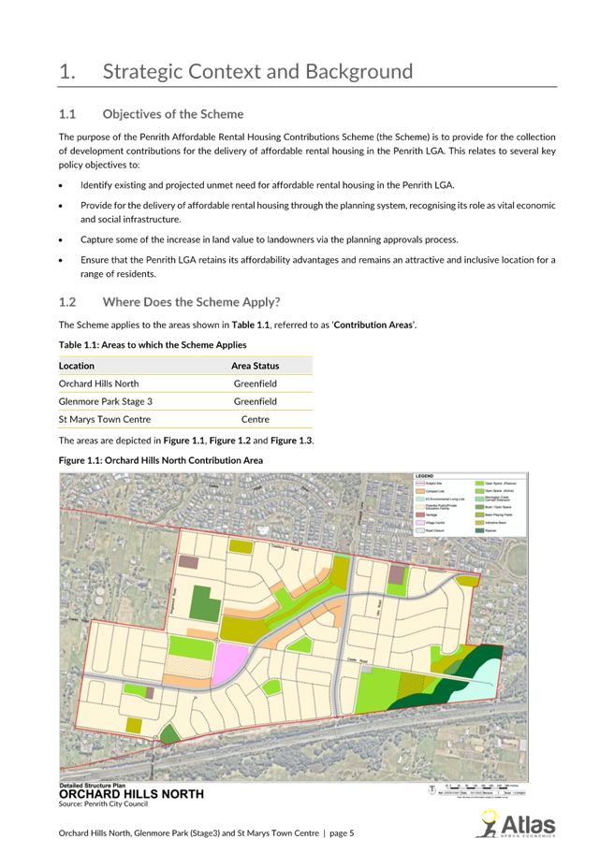Click the map scale bar below the map
Image resolution: width=614 pixels, height=868 pixels.
tap(480, 788)
